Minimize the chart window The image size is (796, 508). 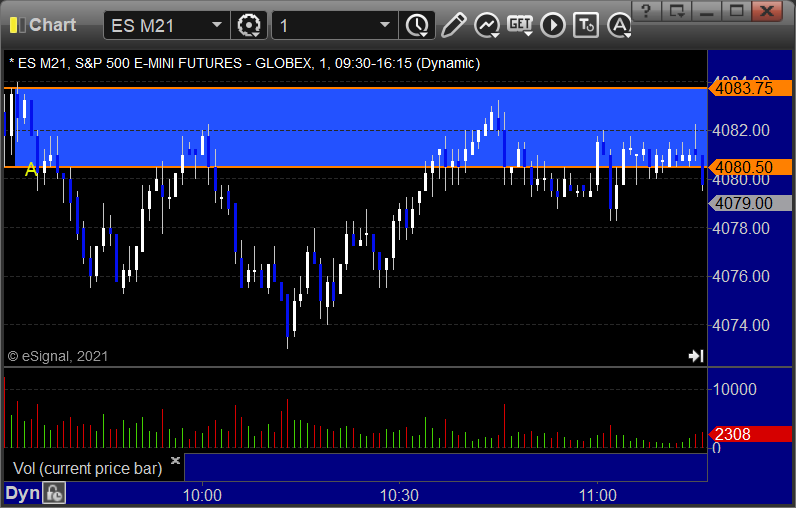707,10
